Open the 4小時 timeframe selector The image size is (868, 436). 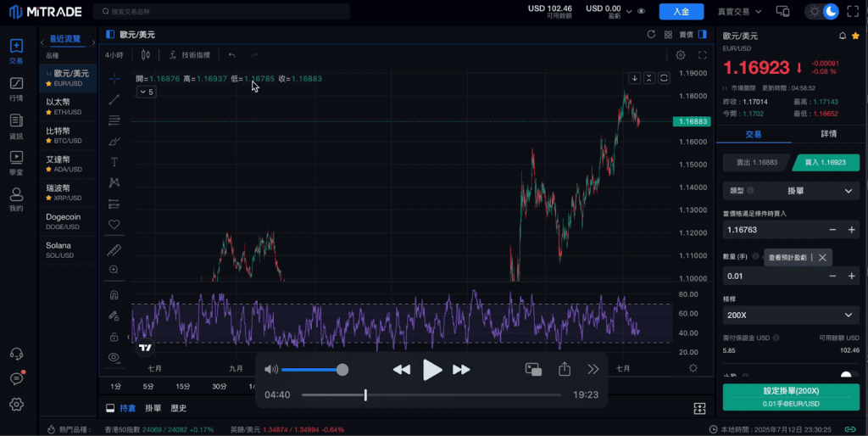[114, 55]
